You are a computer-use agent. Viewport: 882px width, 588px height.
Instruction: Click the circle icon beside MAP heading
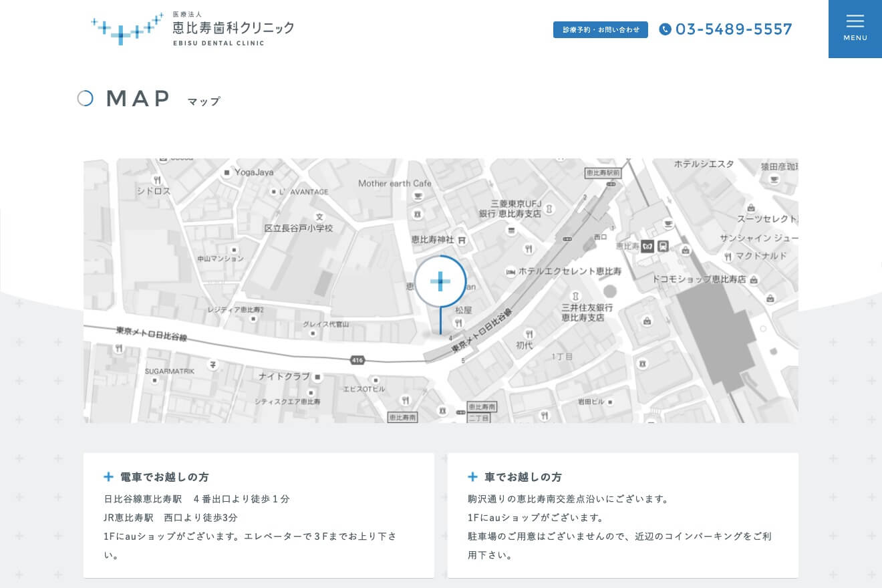85,98
